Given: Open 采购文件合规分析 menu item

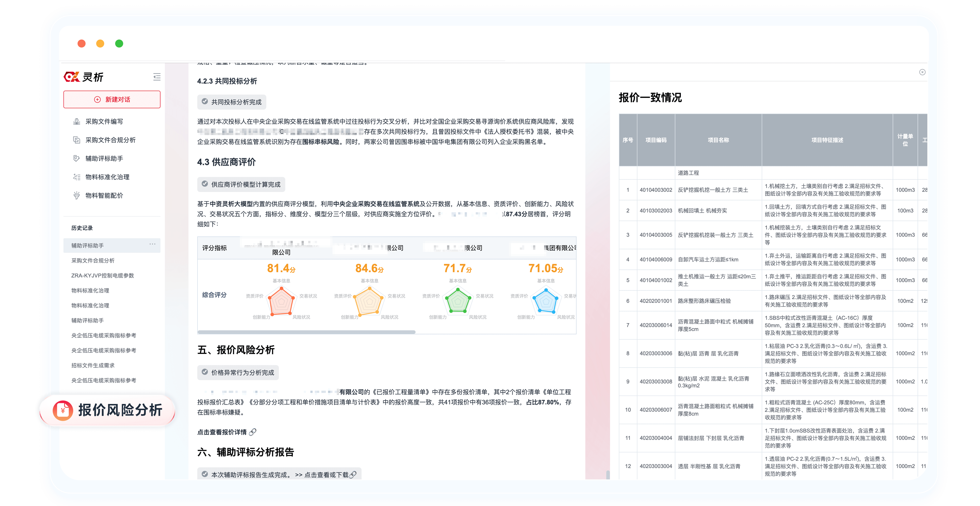Looking at the screenshot, I should [110, 140].
